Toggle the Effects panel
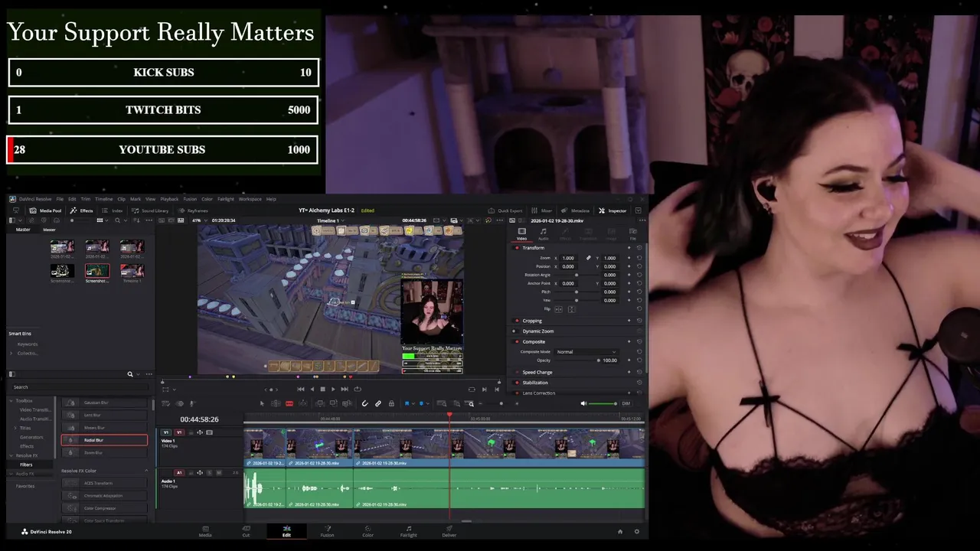This screenshot has width=980, height=551. click(81, 210)
